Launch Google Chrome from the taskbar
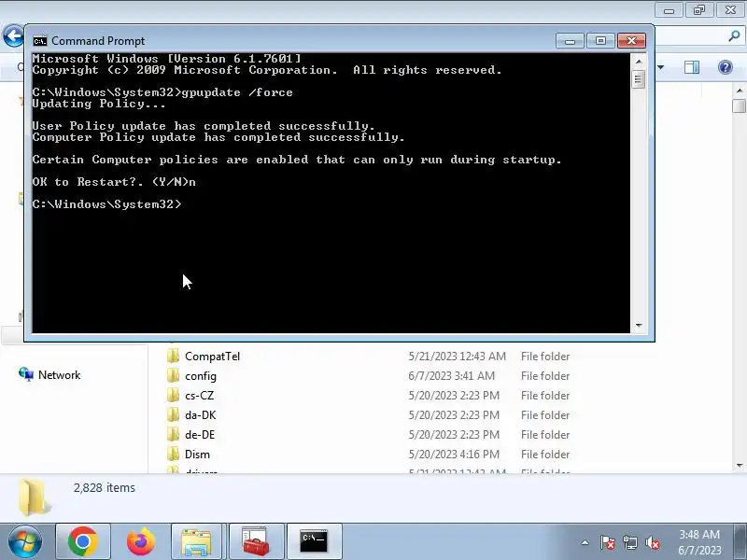Viewport: 747px width, 560px height. [83, 541]
